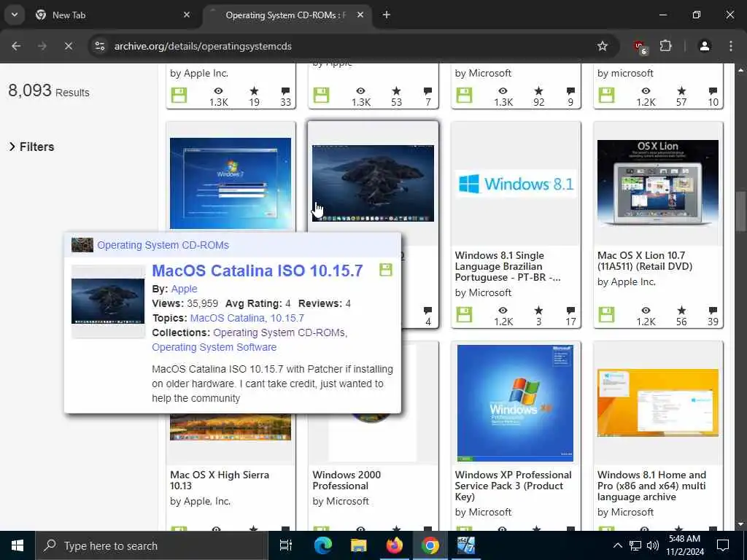The height and width of the screenshot is (560, 747).
Task: Open the network icon in system tray
Action: coord(635,545)
